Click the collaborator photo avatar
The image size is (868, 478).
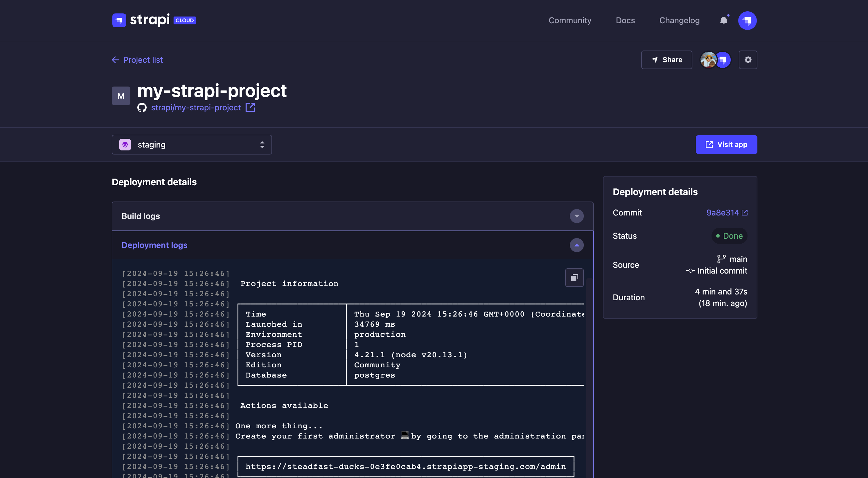(708, 60)
